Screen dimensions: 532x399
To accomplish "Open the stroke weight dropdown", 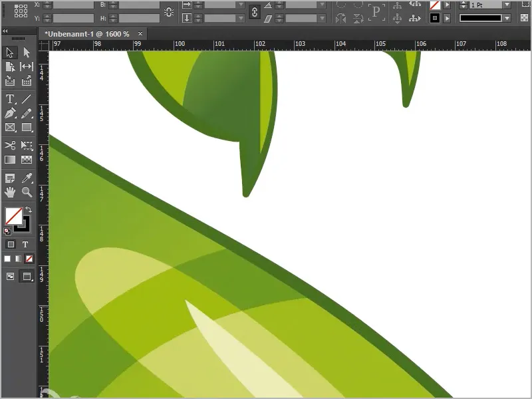I will click(507, 5).
